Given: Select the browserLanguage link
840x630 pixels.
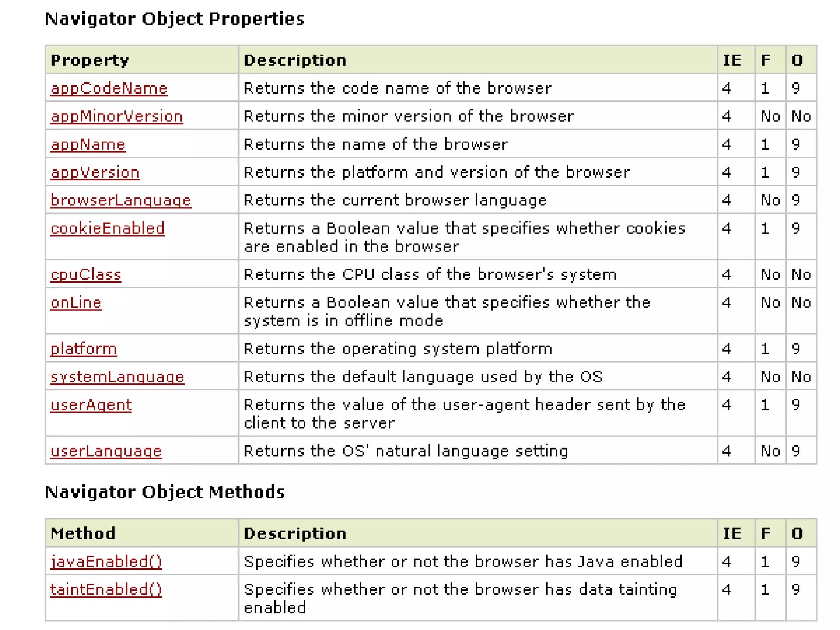Looking at the screenshot, I should coord(121,200).
